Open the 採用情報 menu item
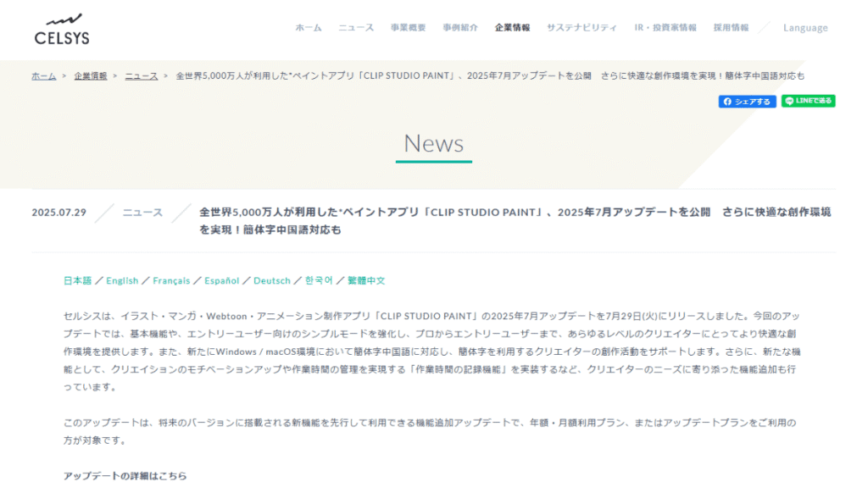Screen dimensions: 868x487 coord(731,28)
